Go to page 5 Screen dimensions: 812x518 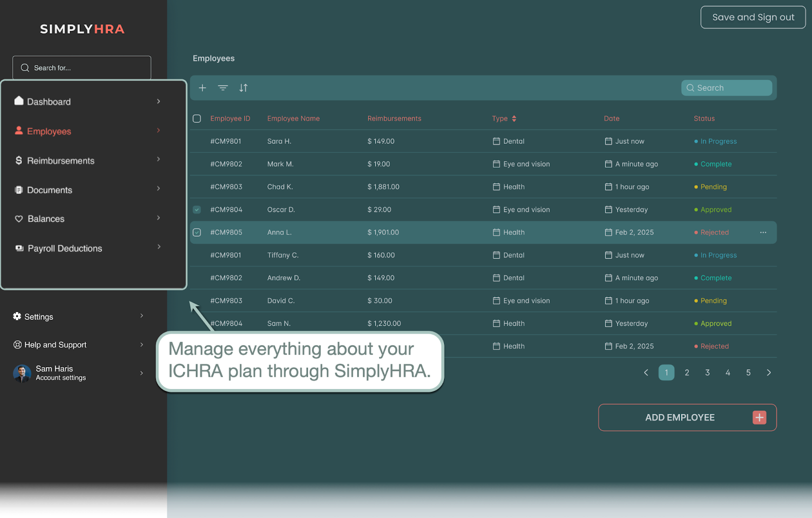tap(748, 373)
